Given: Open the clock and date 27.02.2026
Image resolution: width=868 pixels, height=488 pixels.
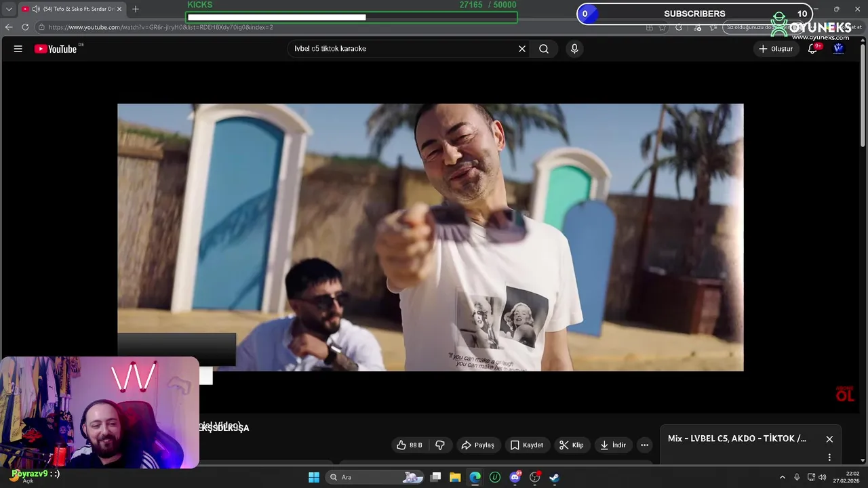Looking at the screenshot, I should click(x=846, y=477).
